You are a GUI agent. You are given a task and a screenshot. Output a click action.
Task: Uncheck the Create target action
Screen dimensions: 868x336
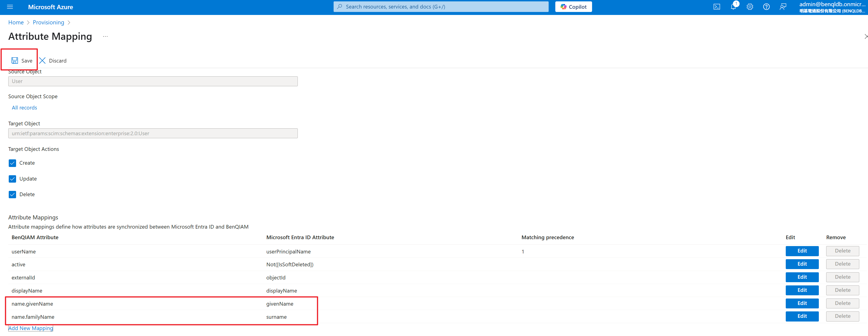point(12,163)
